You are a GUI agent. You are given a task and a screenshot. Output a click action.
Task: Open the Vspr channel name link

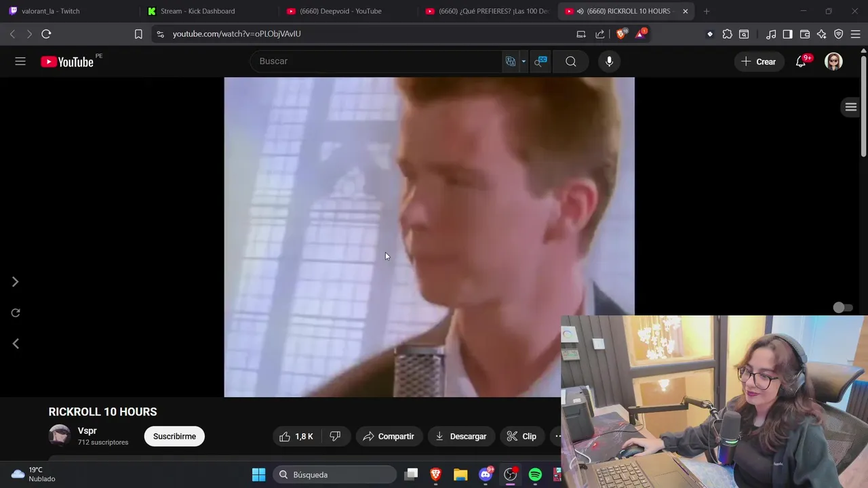coord(87,430)
